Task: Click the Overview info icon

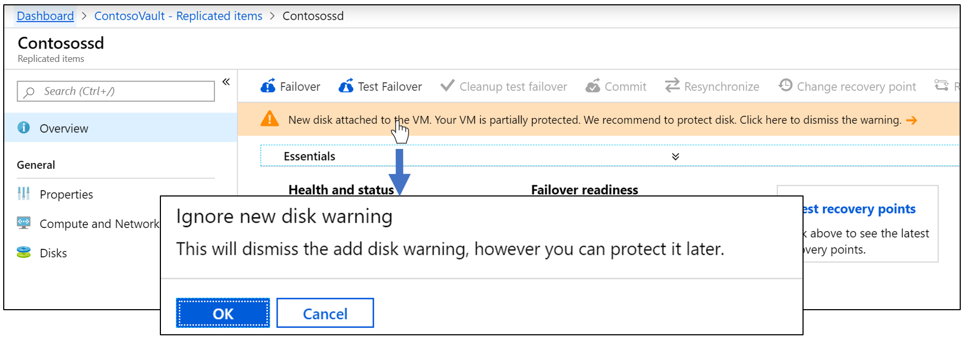Action: click(23, 128)
